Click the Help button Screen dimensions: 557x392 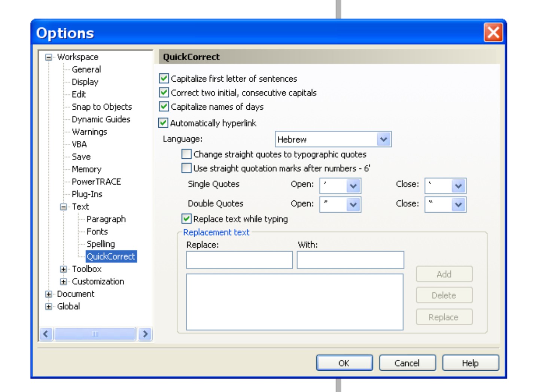pyautogui.click(x=471, y=363)
